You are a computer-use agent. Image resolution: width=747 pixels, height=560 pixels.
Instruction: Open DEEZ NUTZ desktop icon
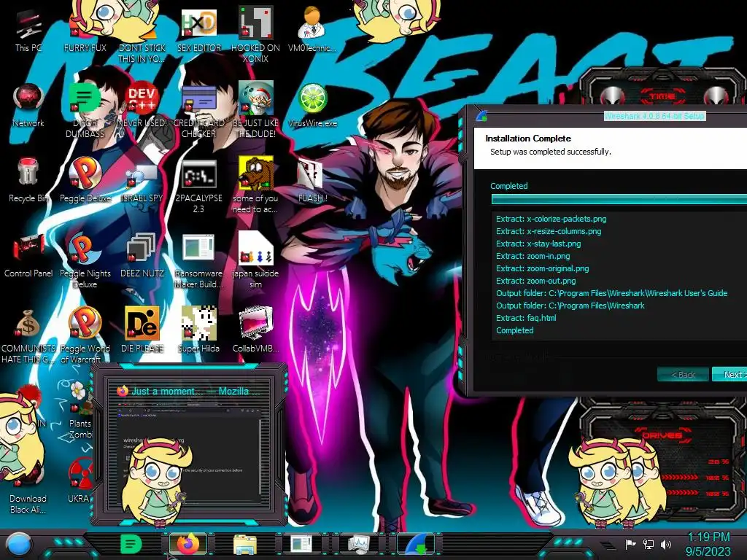(x=142, y=255)
